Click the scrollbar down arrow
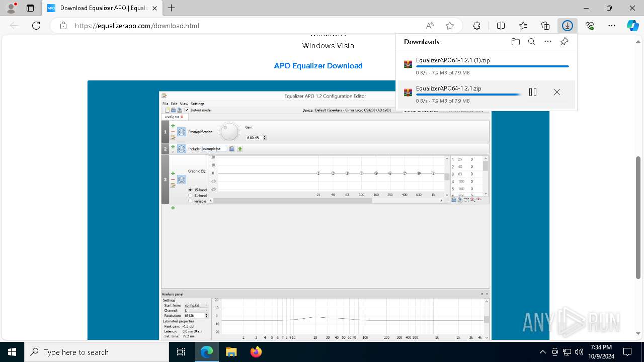Viewport: 644px width, 362px height. point(638,333)
